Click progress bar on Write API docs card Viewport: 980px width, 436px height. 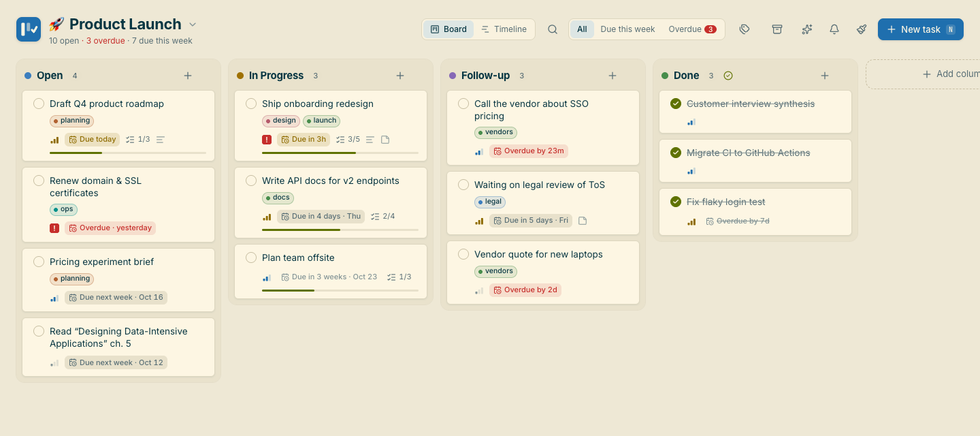340,230
